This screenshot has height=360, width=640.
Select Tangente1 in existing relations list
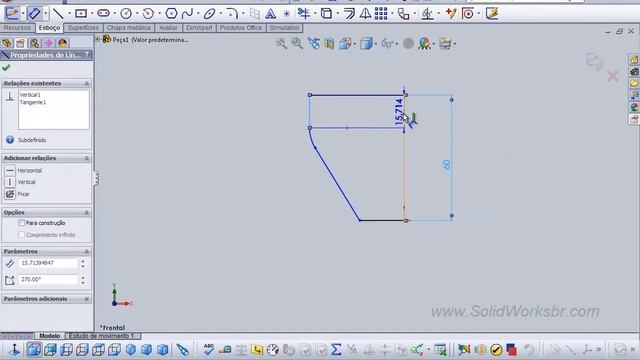pos(33,102)
